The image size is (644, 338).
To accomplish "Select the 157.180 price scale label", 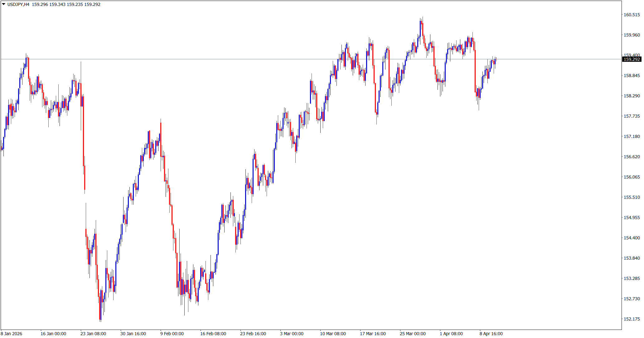I will click(632, 136).
